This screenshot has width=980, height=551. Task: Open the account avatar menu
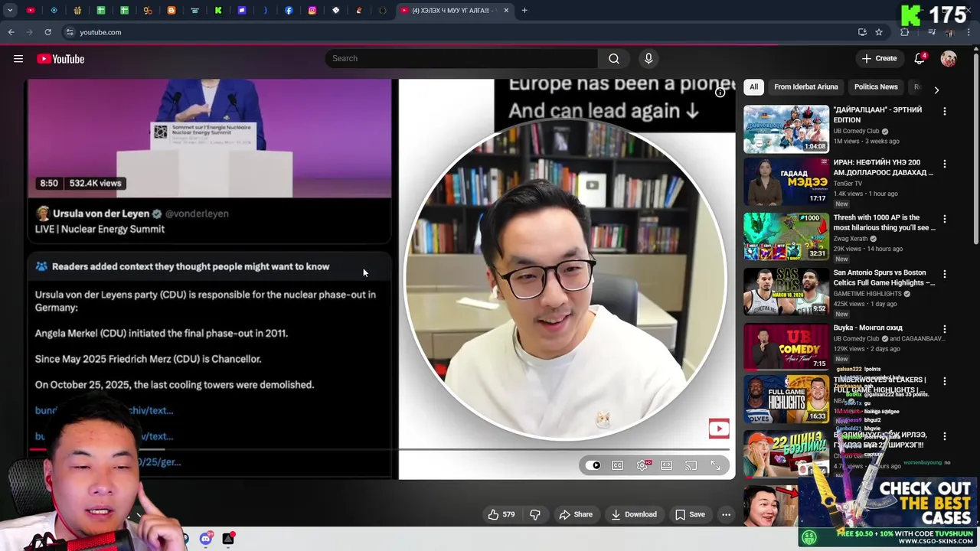pyautogui.click(x=949, y=59)
